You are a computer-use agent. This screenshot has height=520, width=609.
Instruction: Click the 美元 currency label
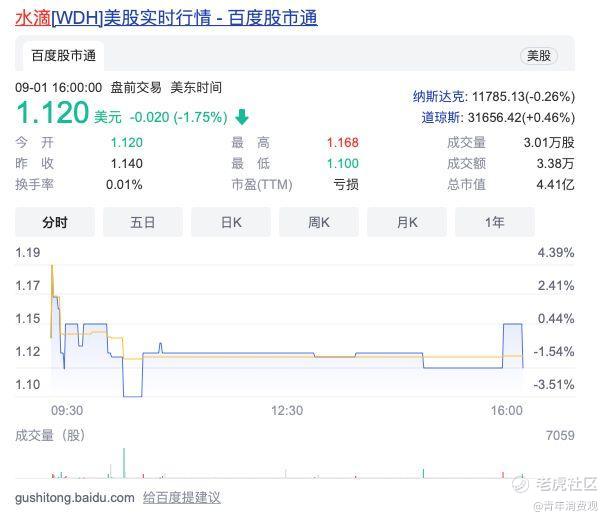click(108, 117)
